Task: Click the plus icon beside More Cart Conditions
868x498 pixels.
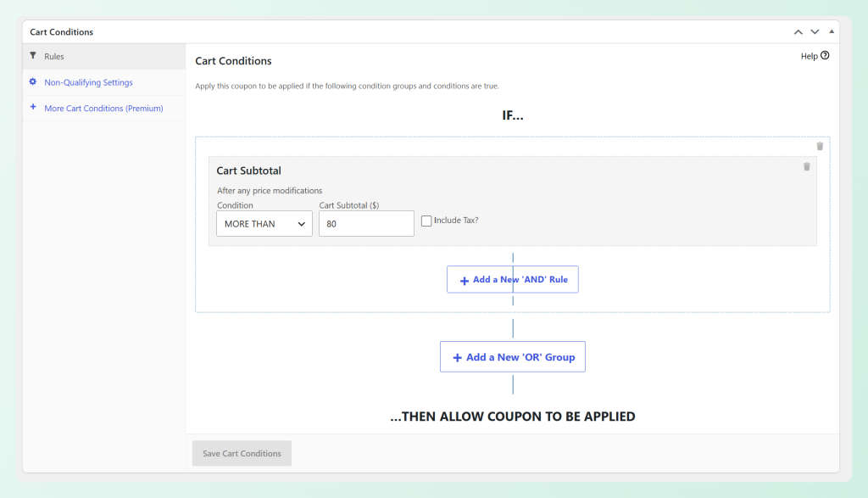Action: [33, 106]
